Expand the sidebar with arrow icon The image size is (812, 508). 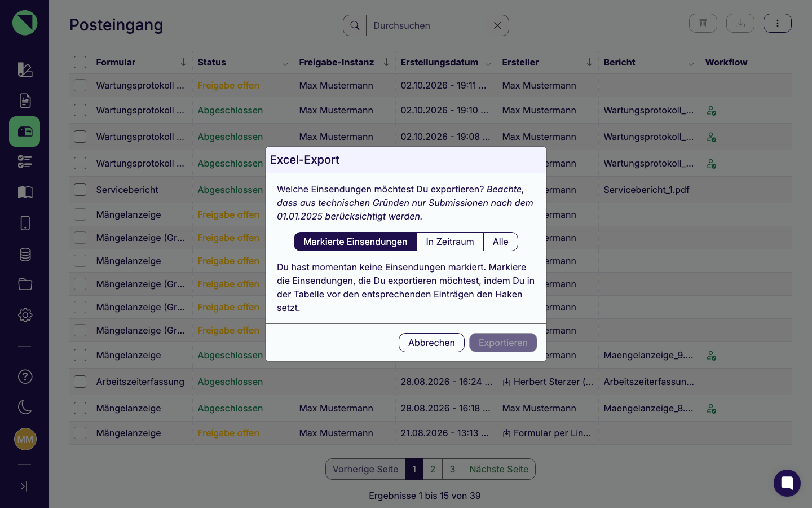24,486
